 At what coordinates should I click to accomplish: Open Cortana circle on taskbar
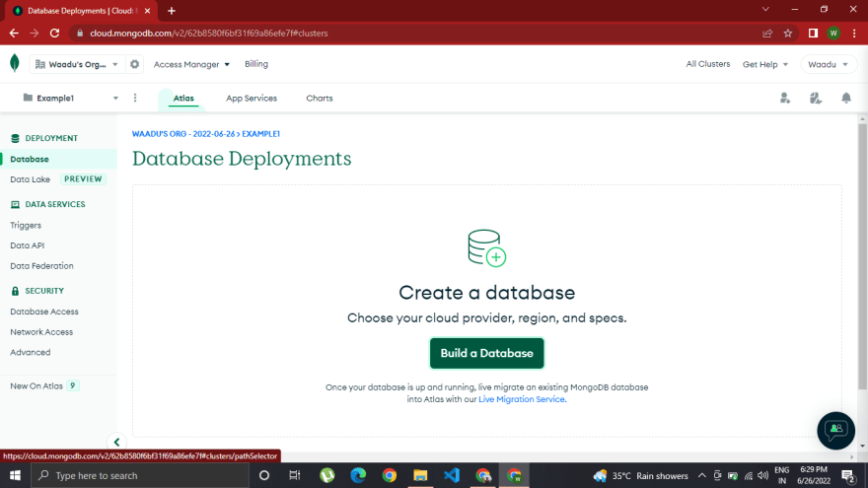click(x=264, y=475)
